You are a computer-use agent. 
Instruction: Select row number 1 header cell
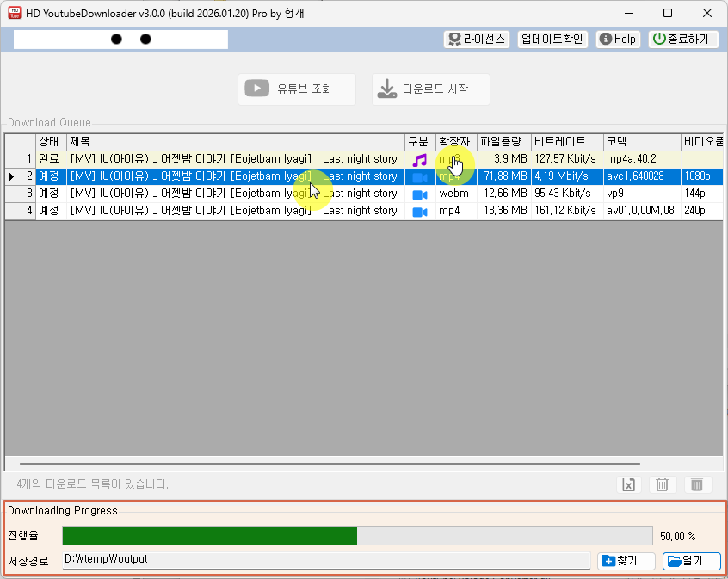coord(21,159)
